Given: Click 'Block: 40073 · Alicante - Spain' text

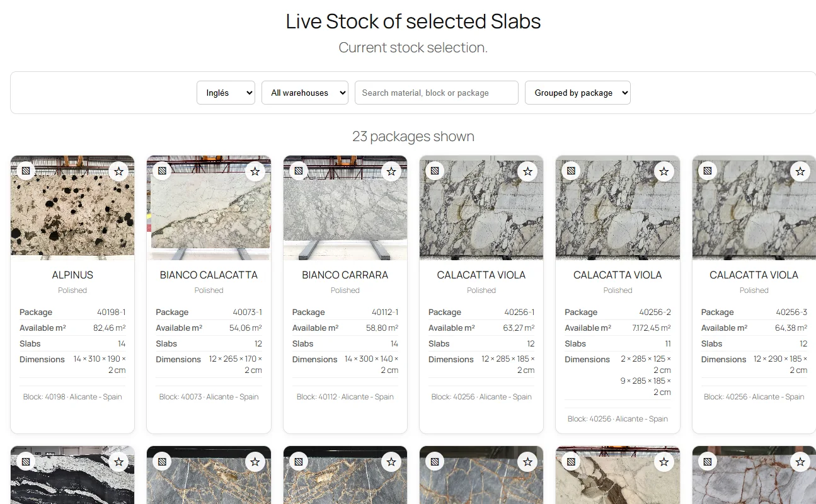Looking at the screenshot, I should point(209,397).
